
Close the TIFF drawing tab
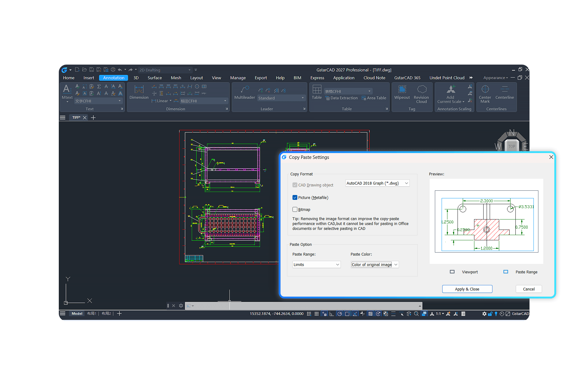85,118
